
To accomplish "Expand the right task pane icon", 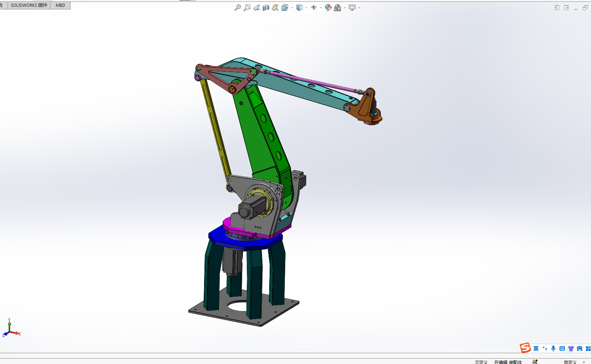I will click(x=566, y=8).
